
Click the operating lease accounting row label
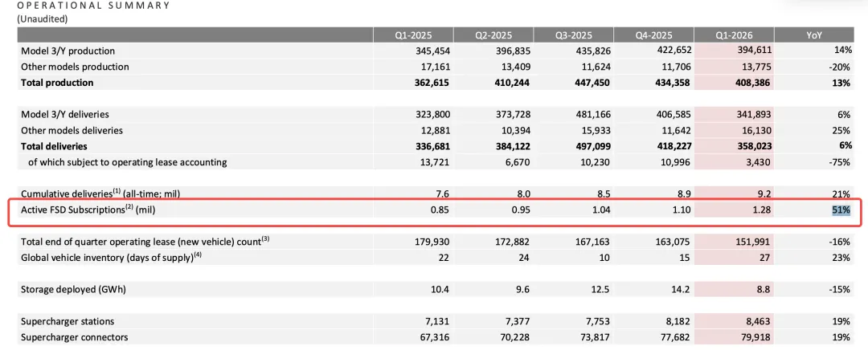point(129,163)
